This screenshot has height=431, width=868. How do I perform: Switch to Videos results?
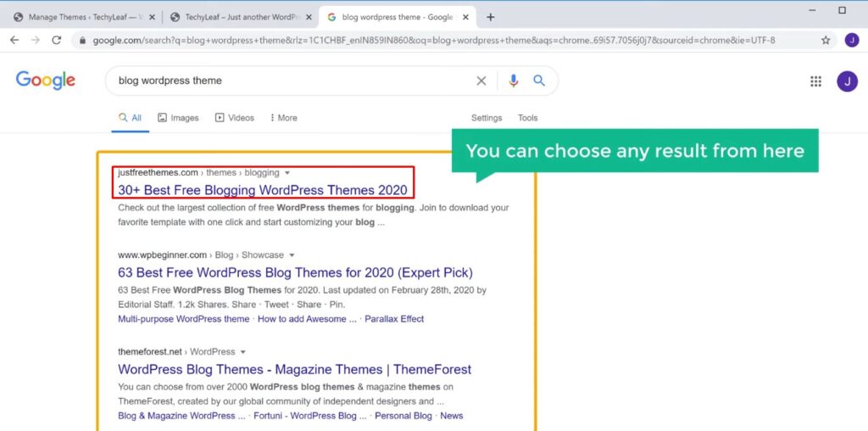[234, 118]
